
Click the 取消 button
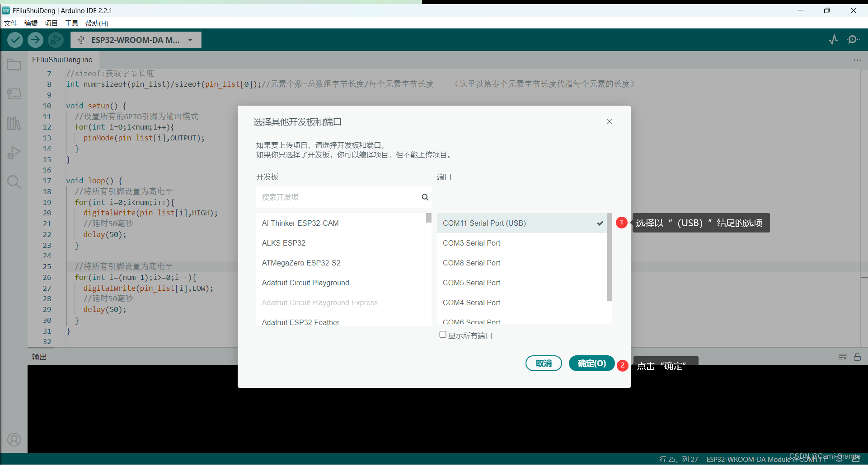click(x=544, y=363)
